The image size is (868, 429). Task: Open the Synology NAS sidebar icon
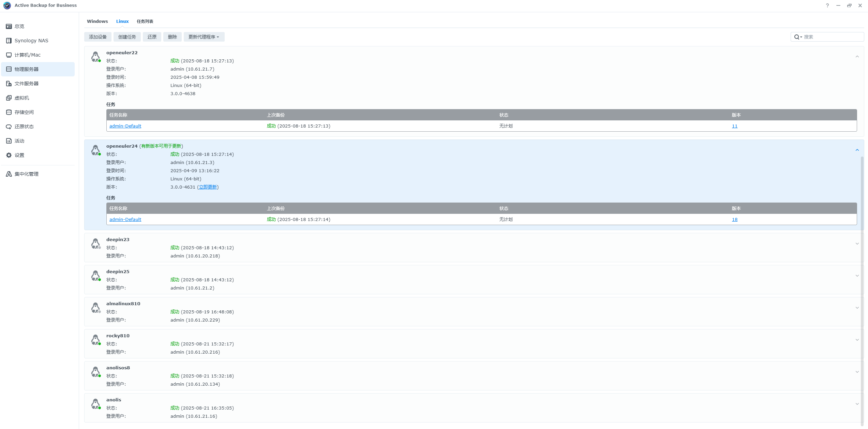click(9, 41)
